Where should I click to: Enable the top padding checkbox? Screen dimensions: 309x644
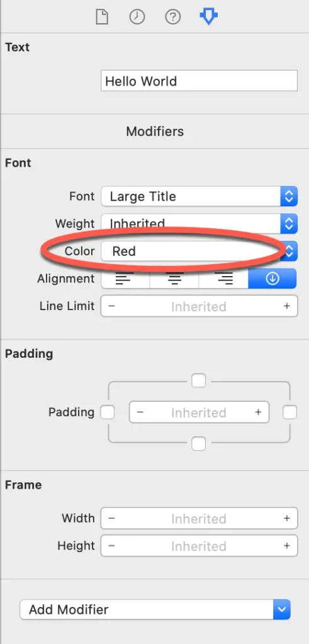click(x=198, y=380)
